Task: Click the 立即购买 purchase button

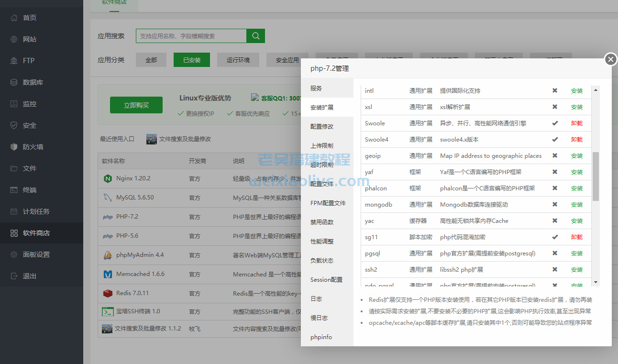Action: tap(136, 105)
